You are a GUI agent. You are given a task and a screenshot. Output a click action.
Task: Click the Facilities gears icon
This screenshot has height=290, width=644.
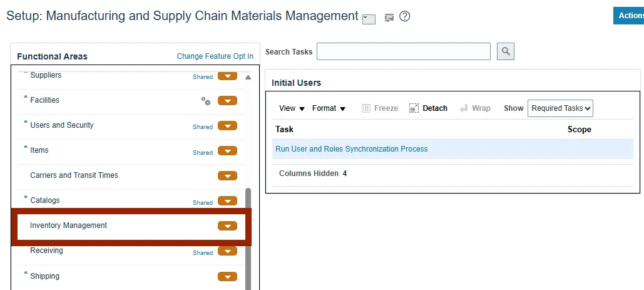(205, 101)
